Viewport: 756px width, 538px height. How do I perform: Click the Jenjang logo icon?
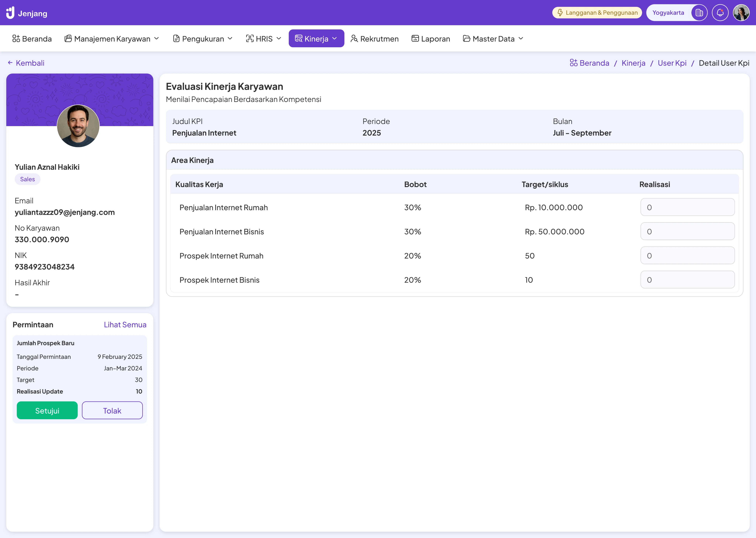pos(10,13)
